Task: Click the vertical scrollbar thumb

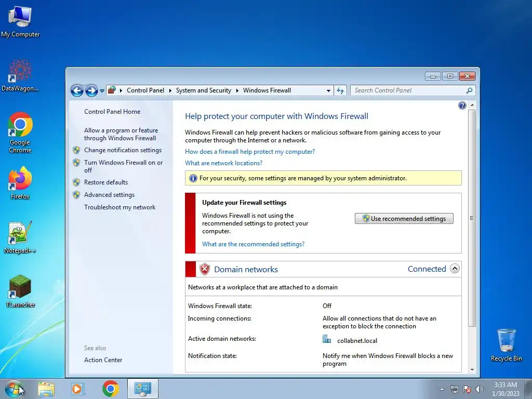Action: tap(472, 218)
